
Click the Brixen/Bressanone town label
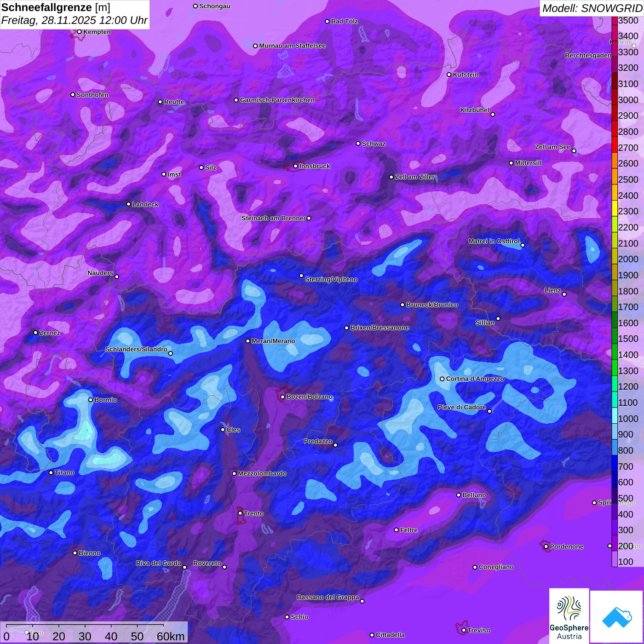click(379, 328)
